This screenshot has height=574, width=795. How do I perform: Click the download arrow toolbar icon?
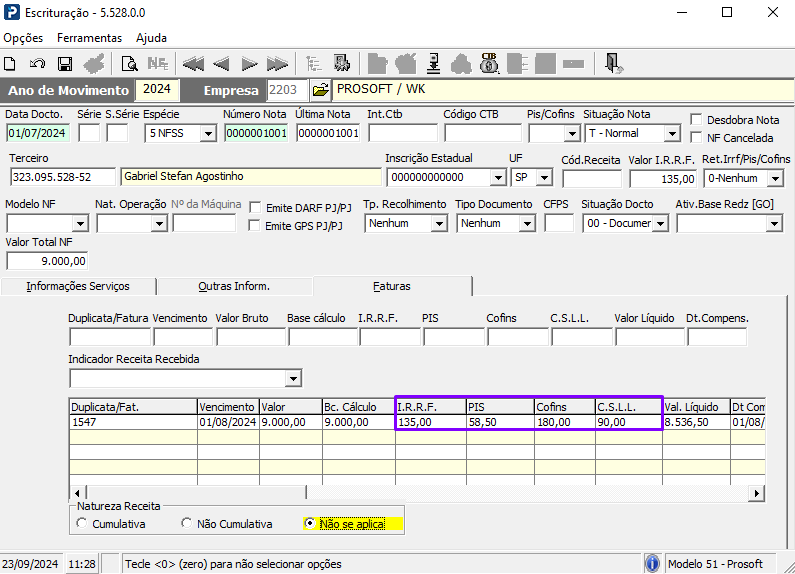click(434, 64)
